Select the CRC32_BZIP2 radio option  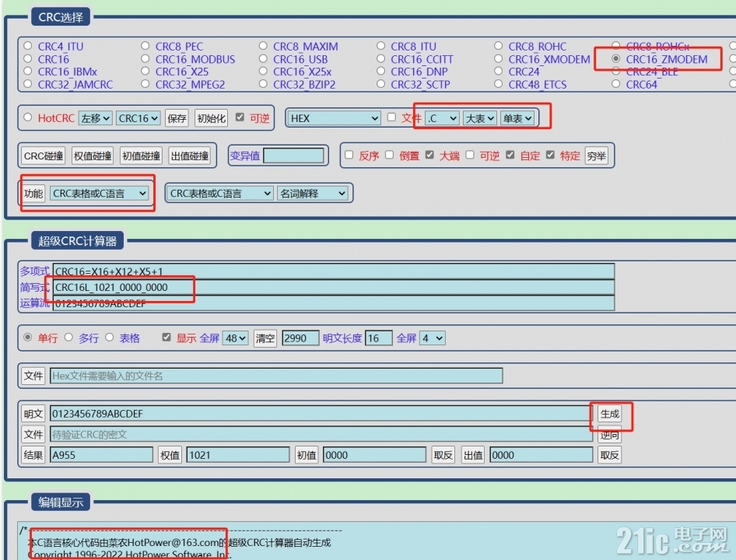click(263, 84)
